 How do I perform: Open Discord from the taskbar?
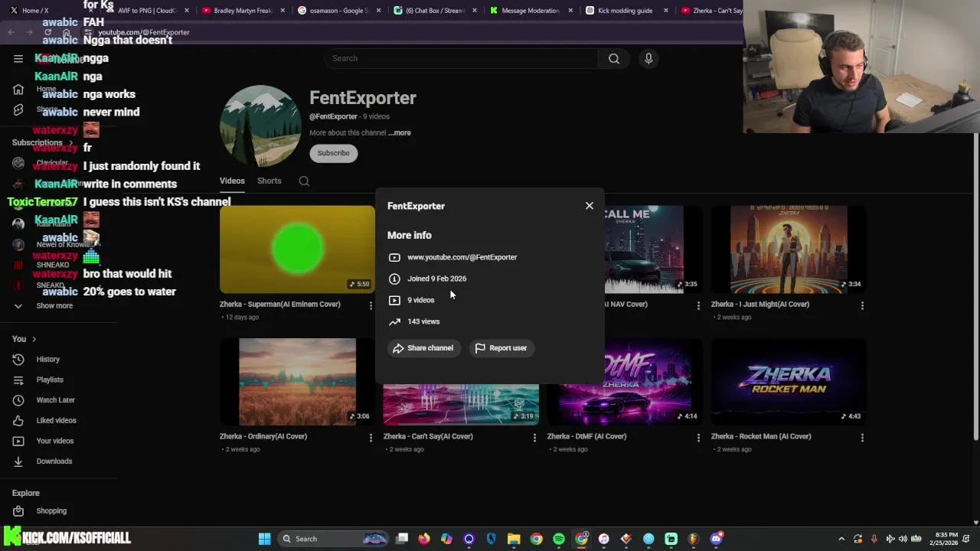pos(716,539)
